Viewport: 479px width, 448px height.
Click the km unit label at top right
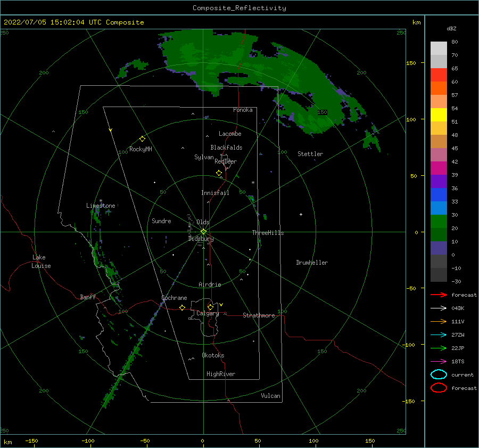coord(416,22)
